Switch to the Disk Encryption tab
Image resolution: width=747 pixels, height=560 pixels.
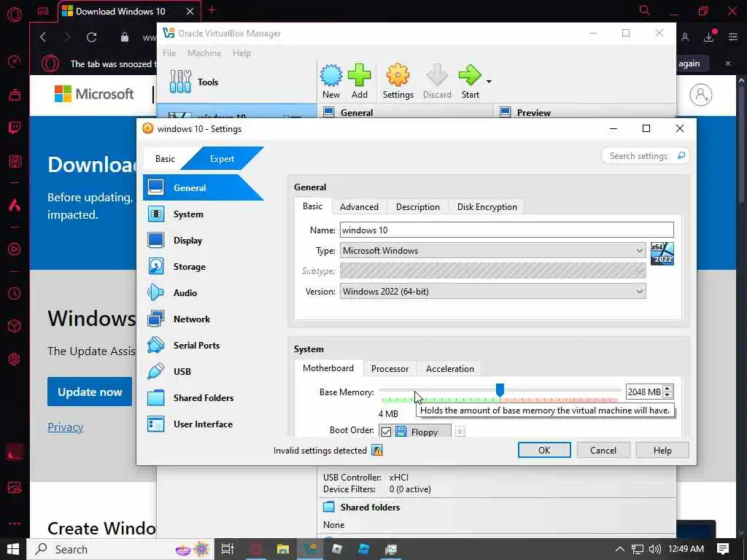tap(487, 206)
